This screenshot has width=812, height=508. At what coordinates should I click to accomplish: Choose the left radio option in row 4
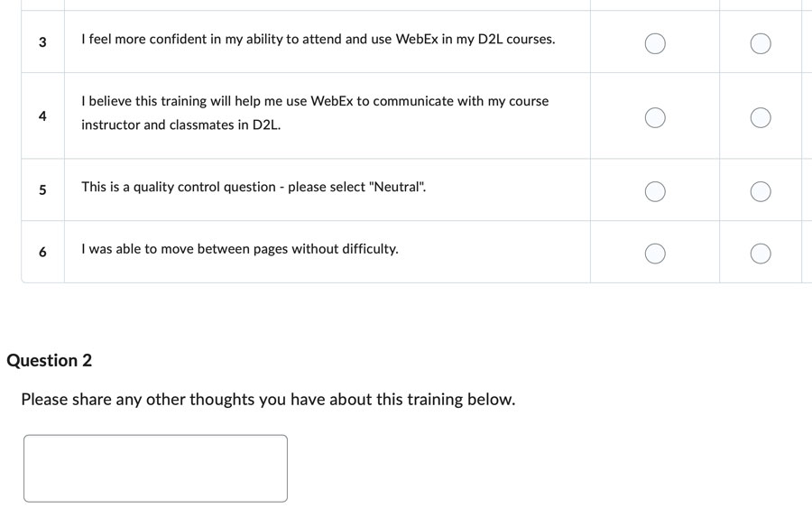pyautogui.click(x=655, y=117)
